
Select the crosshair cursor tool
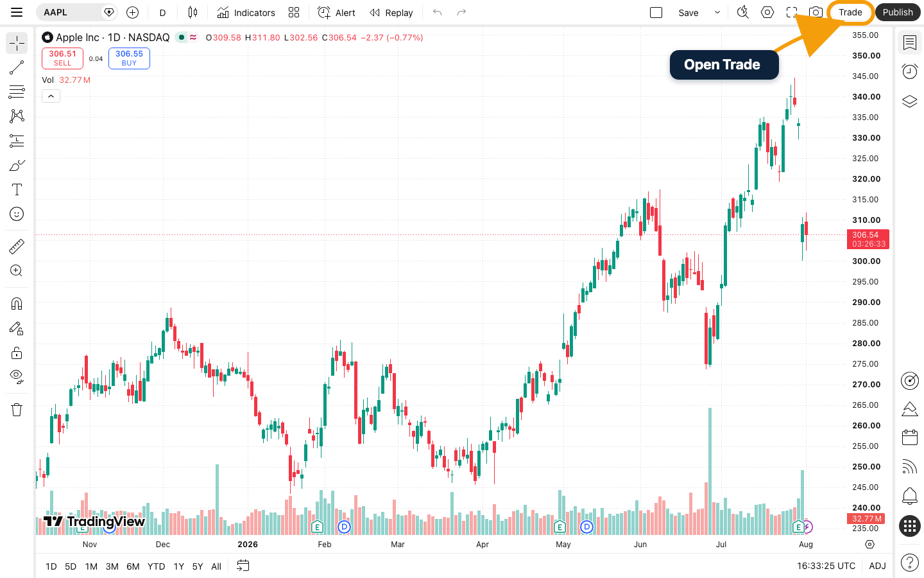point(17,44)
